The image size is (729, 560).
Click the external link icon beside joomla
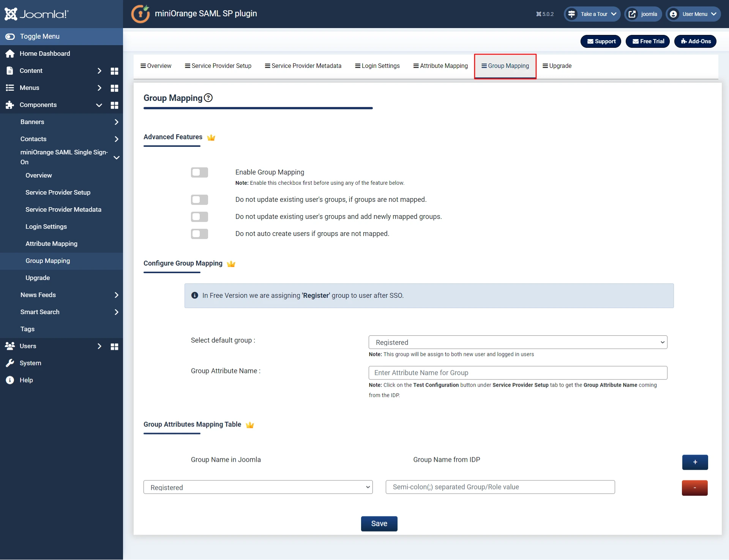[632, 14]
